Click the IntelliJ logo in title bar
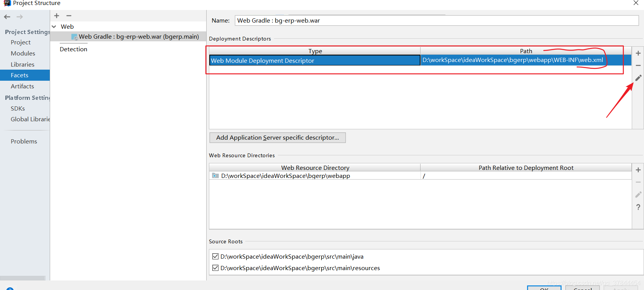The image size is (644, 290). (x=7, y=3)
